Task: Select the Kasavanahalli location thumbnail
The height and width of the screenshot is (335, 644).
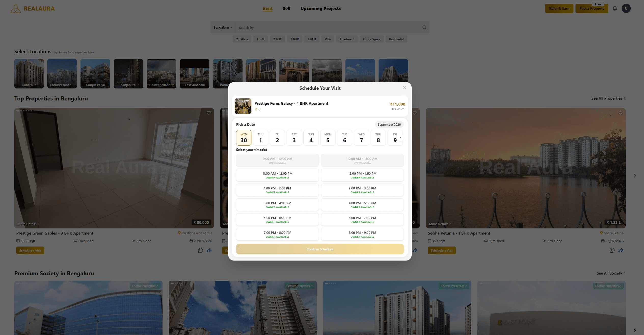Action: point(195,74)
